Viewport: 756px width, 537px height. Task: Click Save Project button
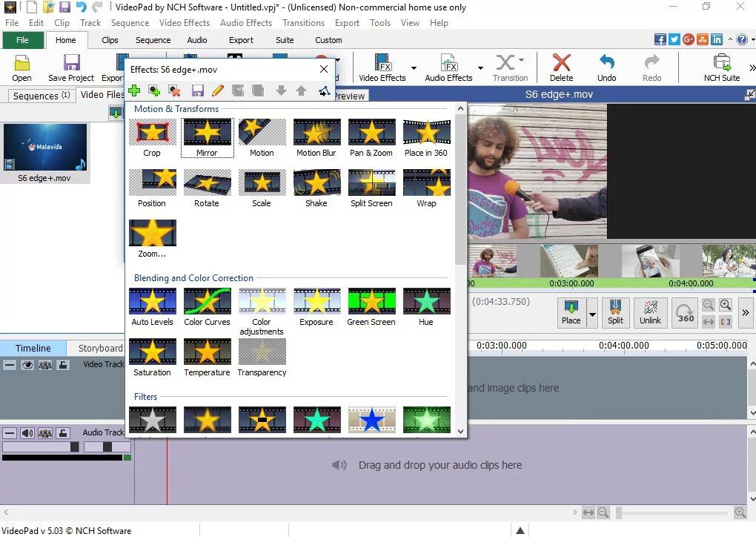click(x=71, y=67)
